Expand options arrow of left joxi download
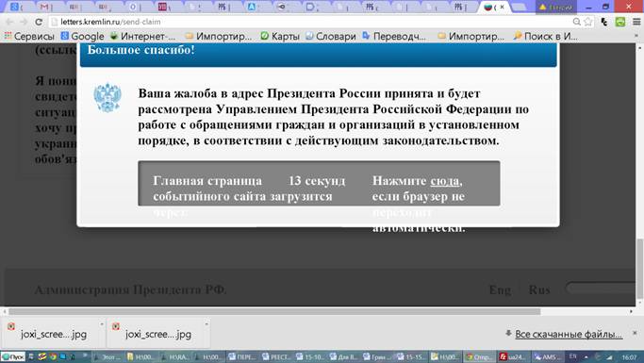 102,324
